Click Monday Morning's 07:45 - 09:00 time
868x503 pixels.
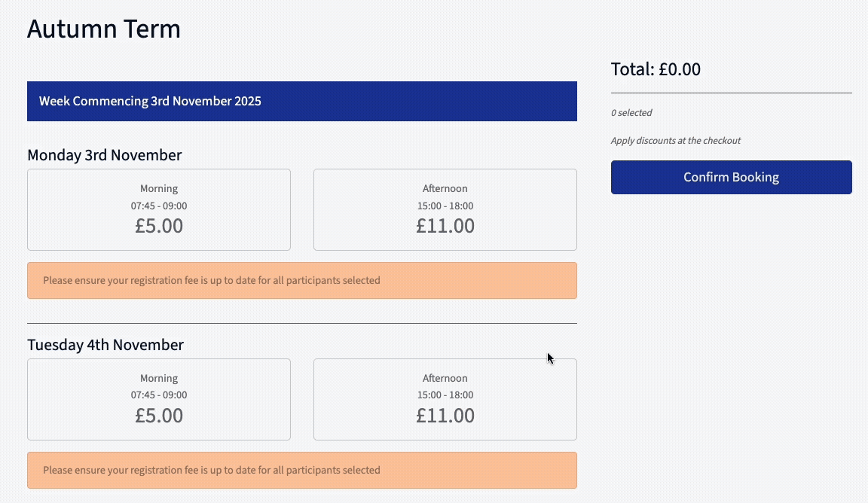tap(159, 206)
